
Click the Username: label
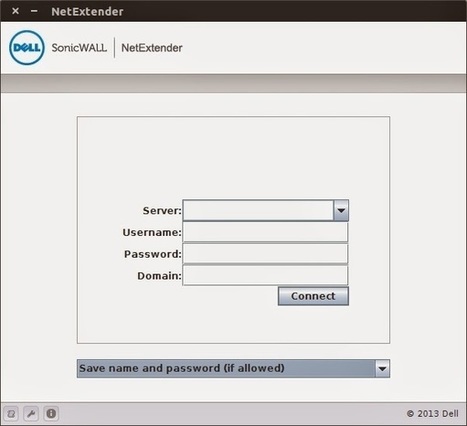point(152,232)
